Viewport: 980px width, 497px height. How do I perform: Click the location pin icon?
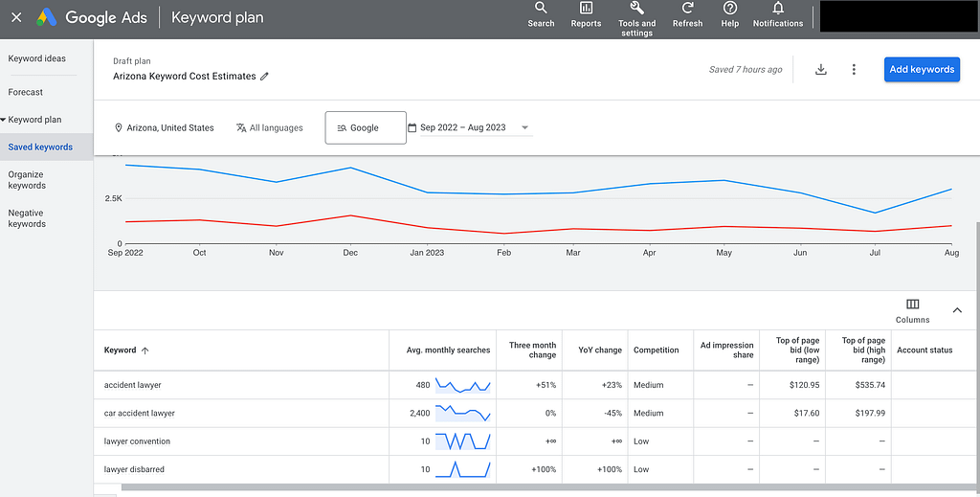(118, 127)
